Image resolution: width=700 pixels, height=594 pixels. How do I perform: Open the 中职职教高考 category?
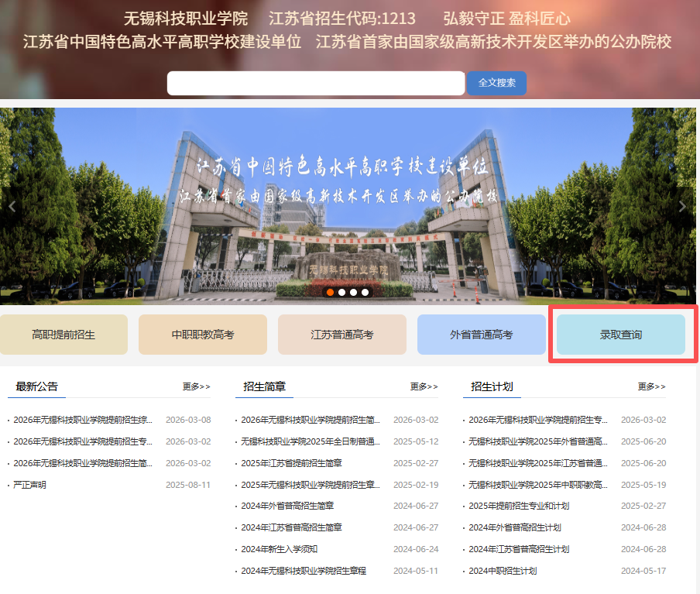tap(203, 335)
